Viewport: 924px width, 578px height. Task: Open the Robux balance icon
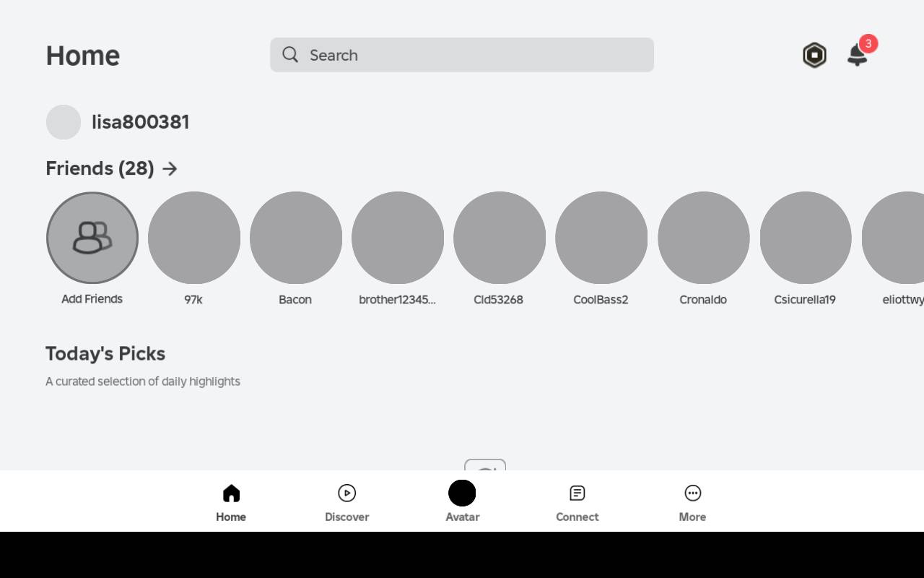tap(814, 55)
